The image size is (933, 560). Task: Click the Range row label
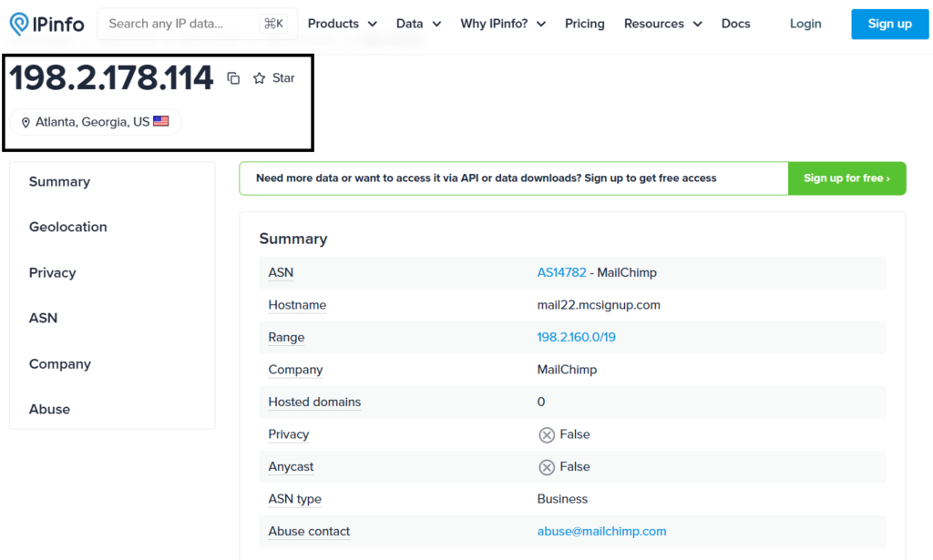[286, 337]
